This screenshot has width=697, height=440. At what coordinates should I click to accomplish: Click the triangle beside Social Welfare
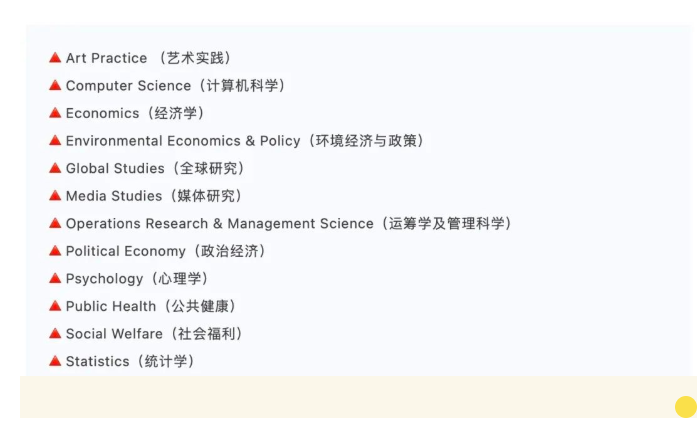pos(55,333)
